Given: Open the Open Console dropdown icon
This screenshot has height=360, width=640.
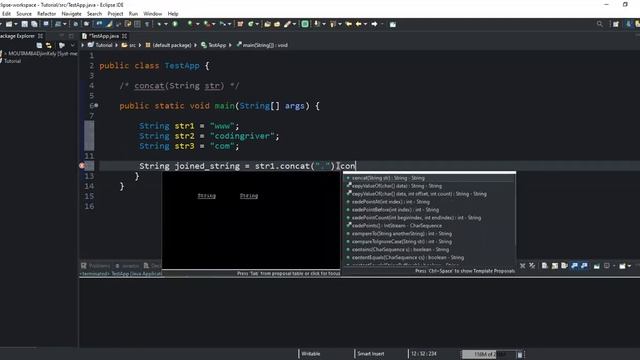Looking at the screenshot, I should [623, 266].
